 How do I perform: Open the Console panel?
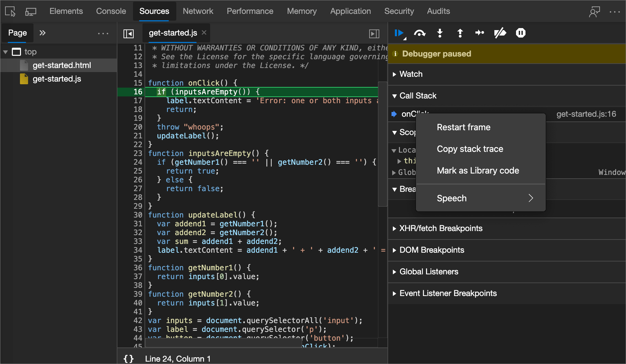(x=111, y=11)
